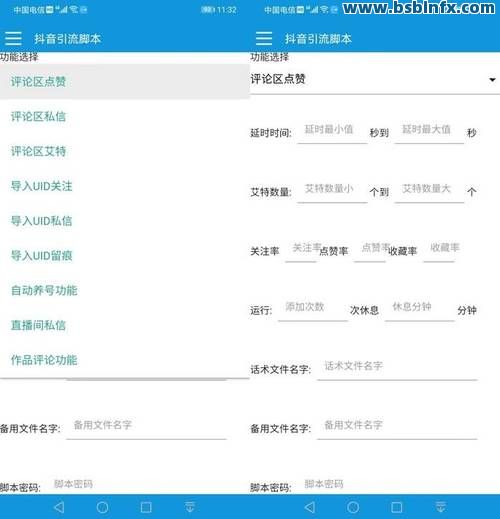The height and width of the screenshot is (519, 500).
Task: Tap hide-navigation arrow in left screen bar
Action: [x=190, y=507]
